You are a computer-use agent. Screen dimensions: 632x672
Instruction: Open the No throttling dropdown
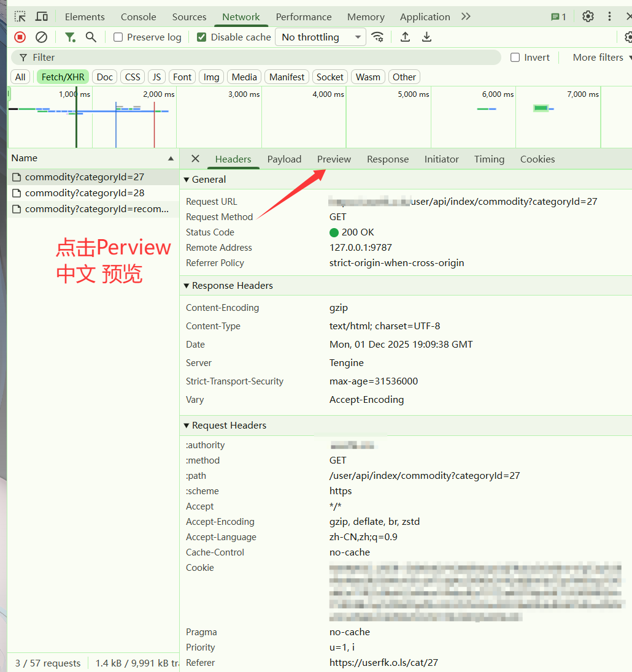coord(320,37)
